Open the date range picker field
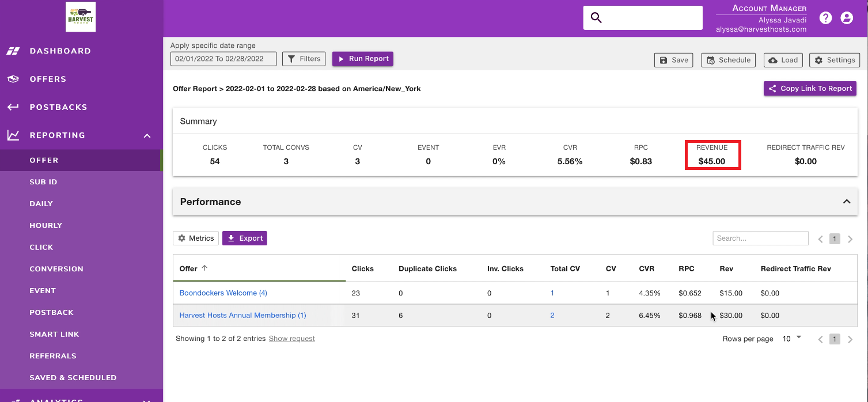 point(223,59)
